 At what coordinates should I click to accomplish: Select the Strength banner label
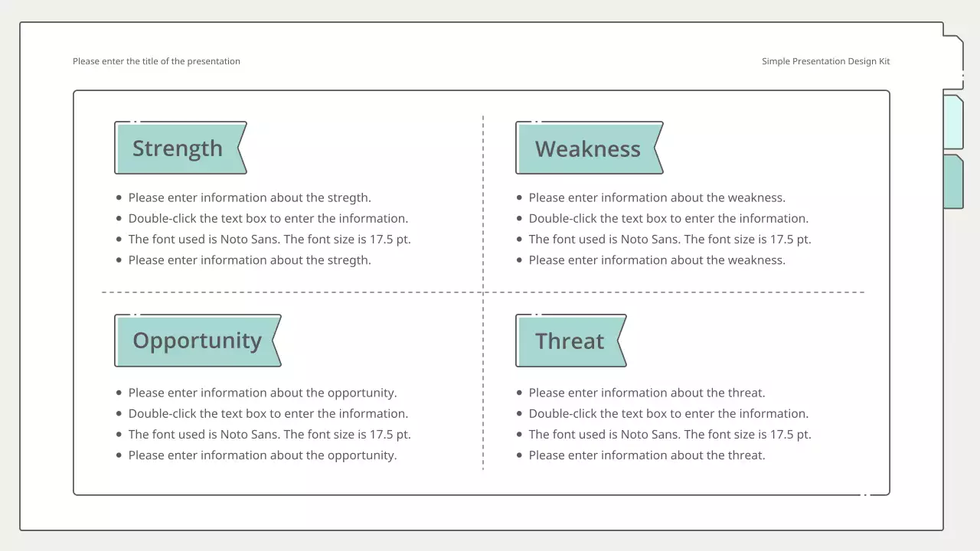coord(178,148)
